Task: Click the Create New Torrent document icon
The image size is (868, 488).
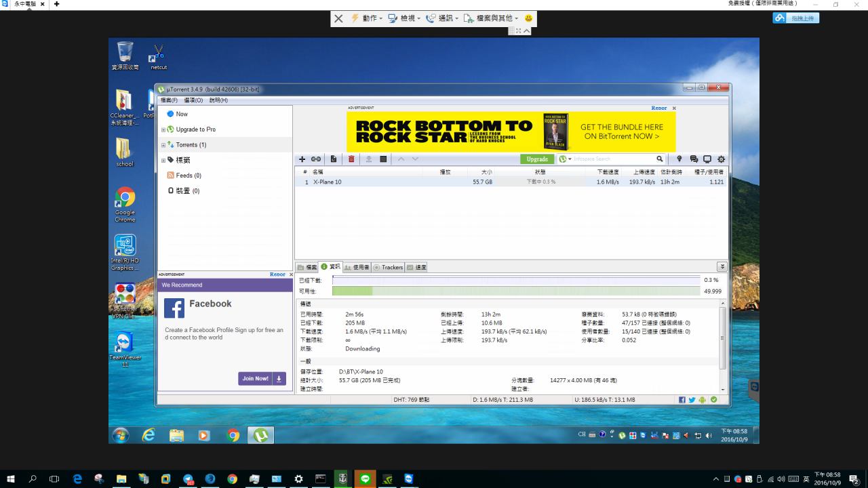Action: (334, 159)
